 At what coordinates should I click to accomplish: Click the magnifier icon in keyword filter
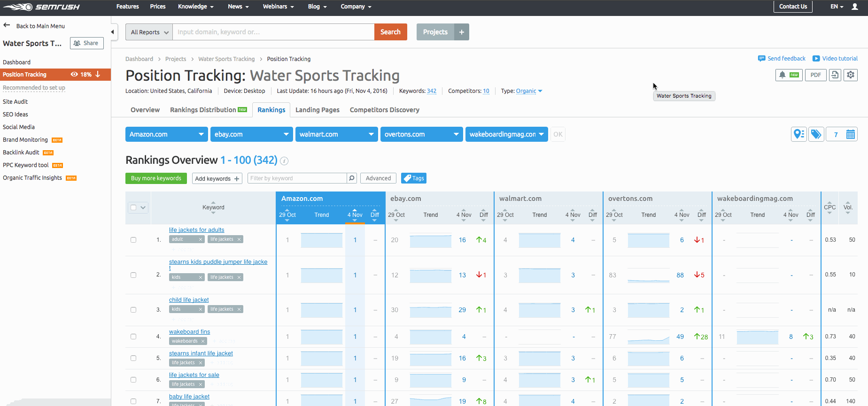tap(351, 178)
